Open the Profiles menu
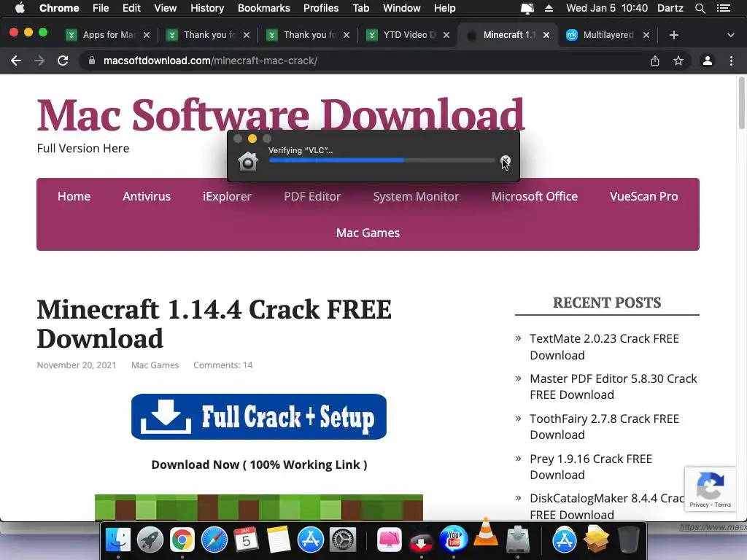 coord(321,8)
